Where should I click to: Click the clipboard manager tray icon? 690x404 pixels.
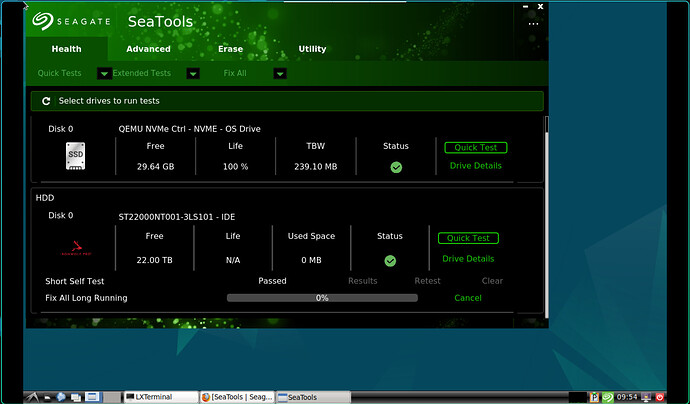[x=594, y=397]
